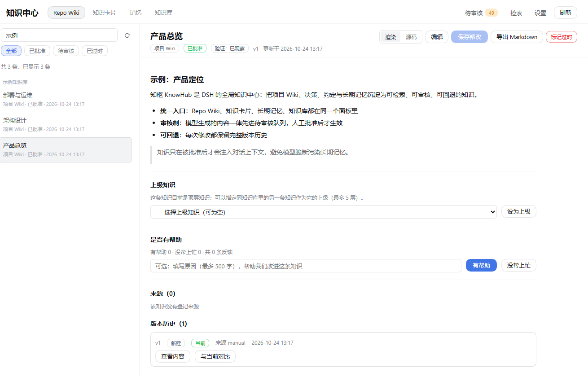This screenshot has width=588, height=377.
Task: Click 与当前对比 in version history
Action: point(215,356)
